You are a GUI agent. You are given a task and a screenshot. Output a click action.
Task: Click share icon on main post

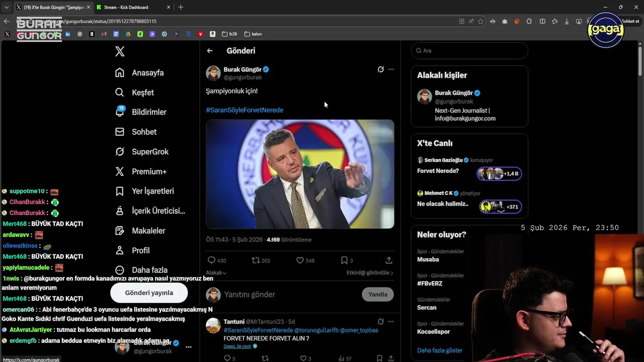pyautogui.click(x=389, y=260)
